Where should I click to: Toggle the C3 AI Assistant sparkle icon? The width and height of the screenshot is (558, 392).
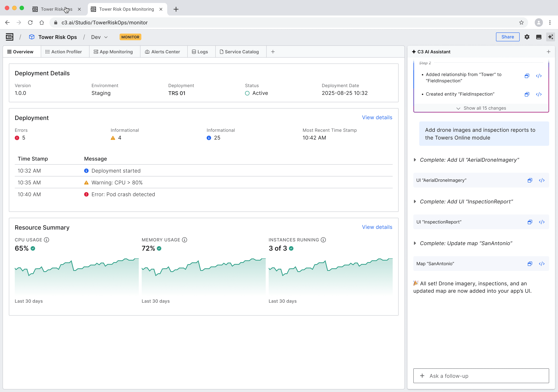pos(550,37)
